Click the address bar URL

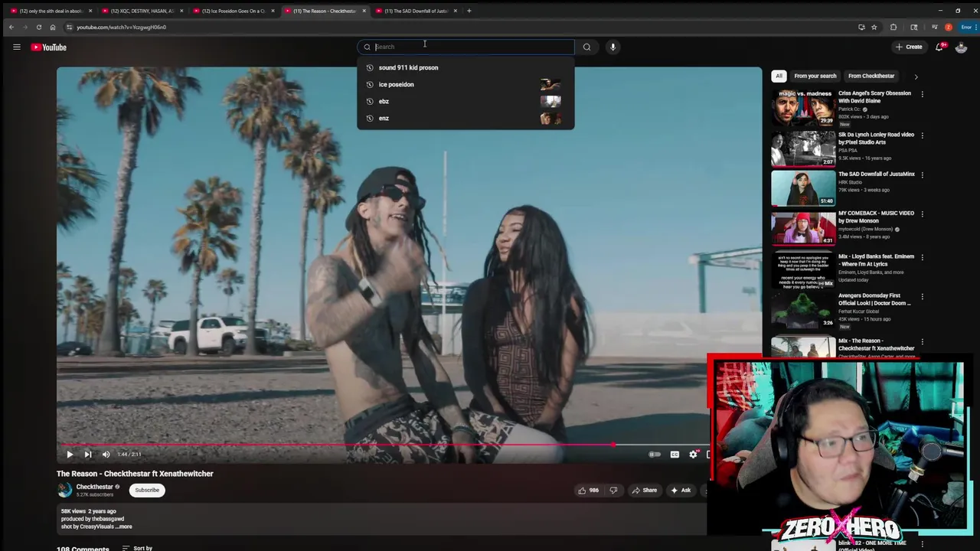[x=121, y=27]
